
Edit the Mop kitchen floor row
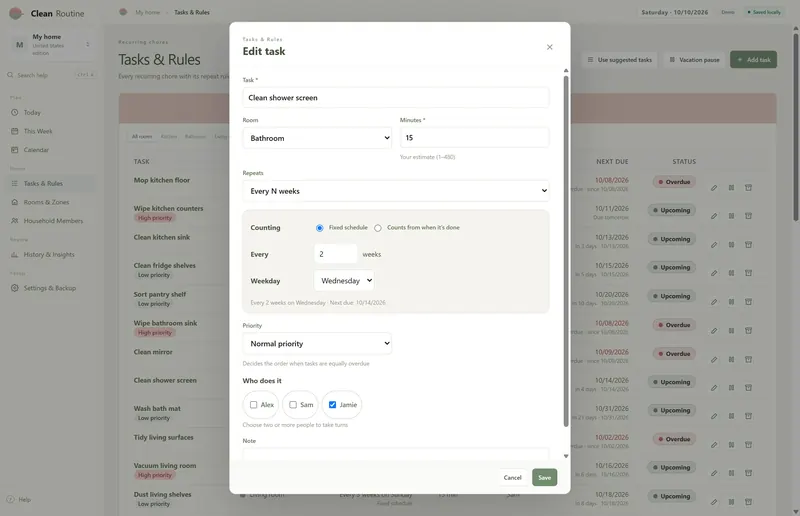[714, 188]
